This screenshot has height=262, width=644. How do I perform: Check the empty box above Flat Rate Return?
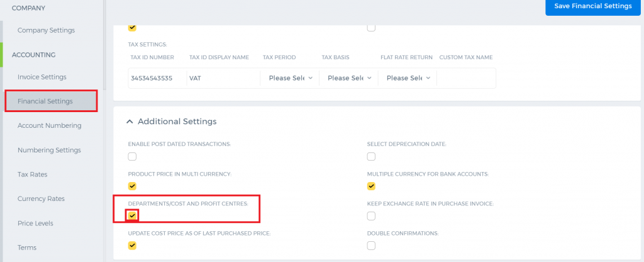pos(371,28)
